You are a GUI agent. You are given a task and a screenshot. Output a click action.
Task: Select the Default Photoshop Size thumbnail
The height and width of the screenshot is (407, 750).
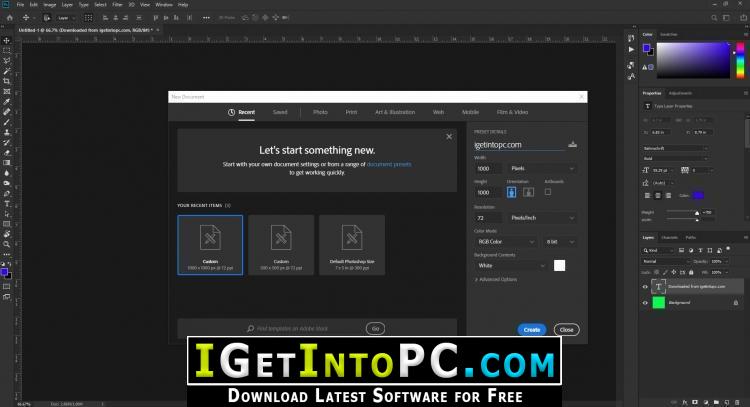coord(352,245)
